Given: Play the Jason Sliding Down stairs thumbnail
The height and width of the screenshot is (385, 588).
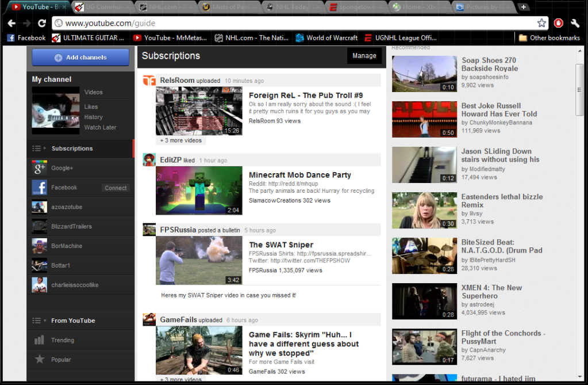Looking at the screenshot, I should pos(424,165).
